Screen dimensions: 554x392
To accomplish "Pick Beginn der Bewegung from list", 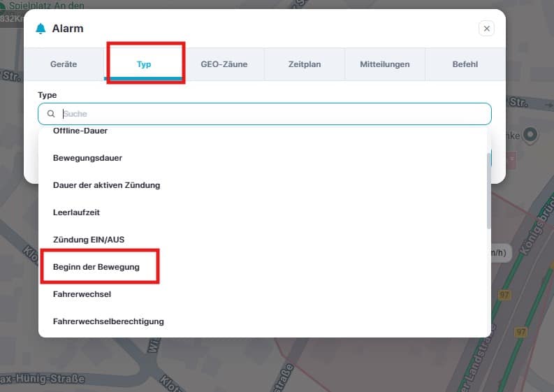I will pyautogui.click(x=96, y=267).
